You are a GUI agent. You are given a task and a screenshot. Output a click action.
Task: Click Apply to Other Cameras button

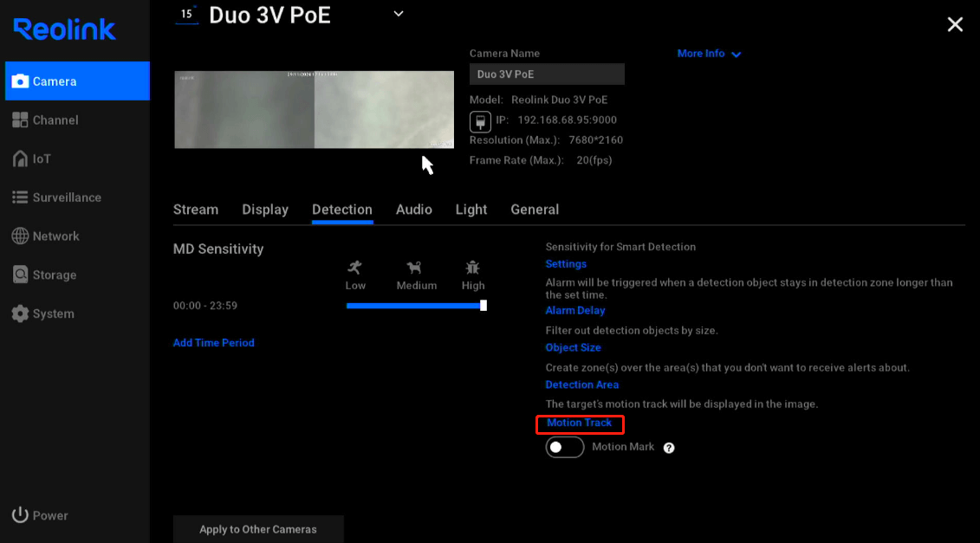coord(258,529)
